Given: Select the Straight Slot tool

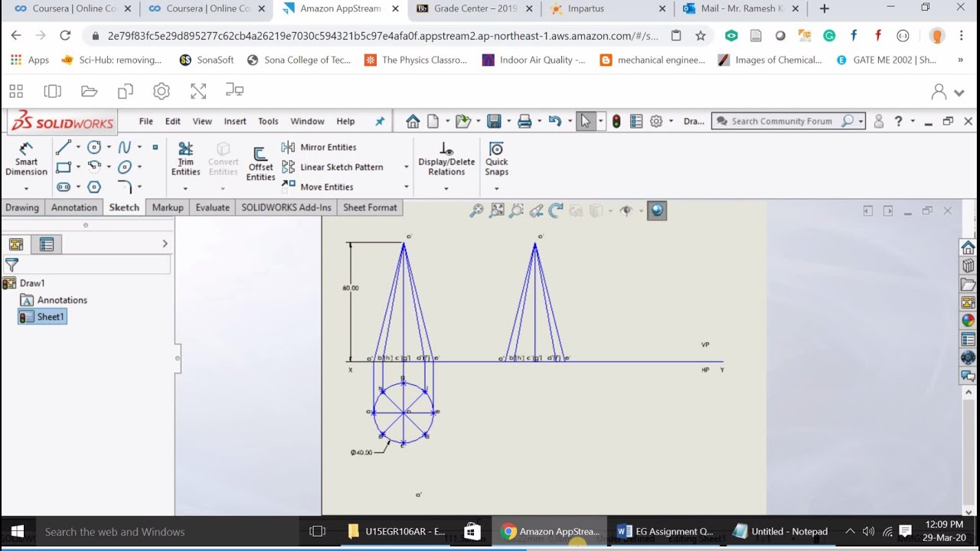Looking at the screenshot, I should (x=64, y=187).
